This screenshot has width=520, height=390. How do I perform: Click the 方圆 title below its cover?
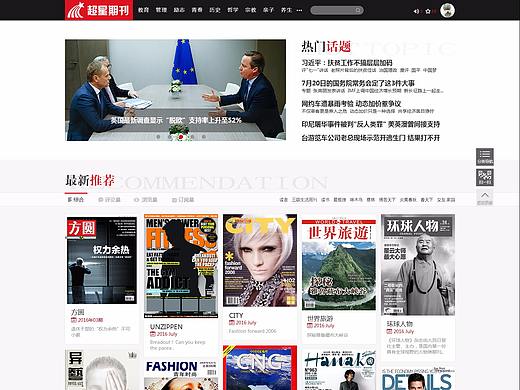point(77,312)
